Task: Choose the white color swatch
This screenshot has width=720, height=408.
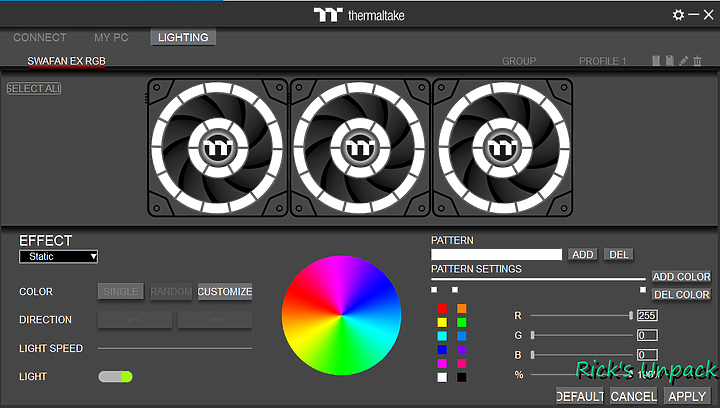Action: 442,377
